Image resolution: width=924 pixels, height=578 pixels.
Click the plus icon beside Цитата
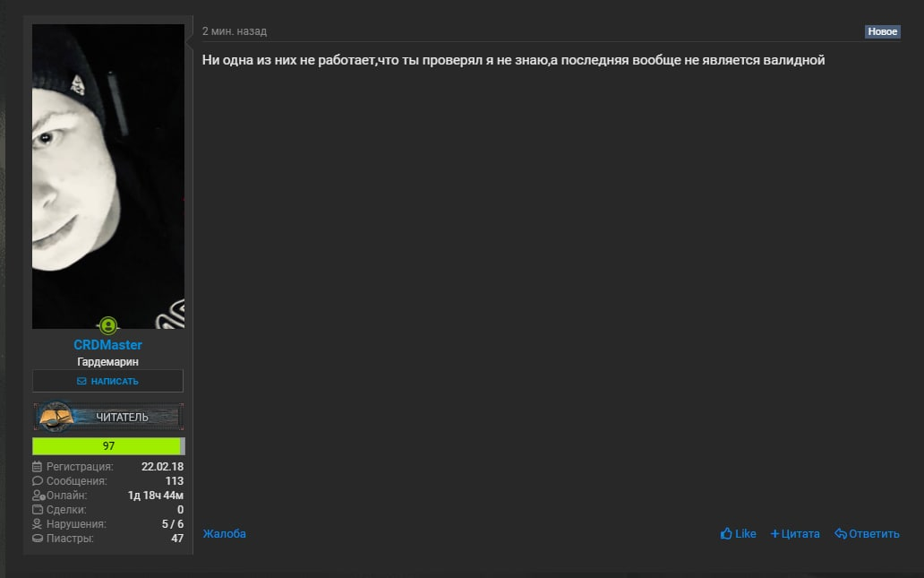click(774, 534)
